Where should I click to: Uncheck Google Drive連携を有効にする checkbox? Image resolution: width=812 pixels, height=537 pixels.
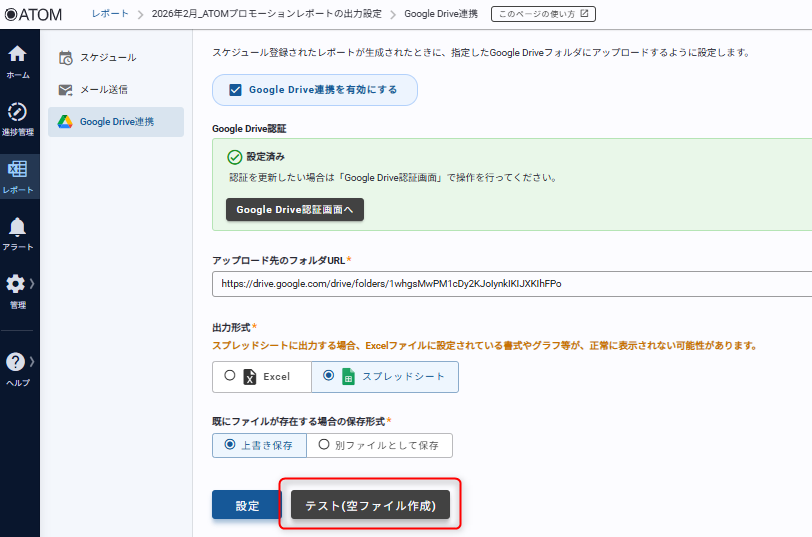[236, 90]
